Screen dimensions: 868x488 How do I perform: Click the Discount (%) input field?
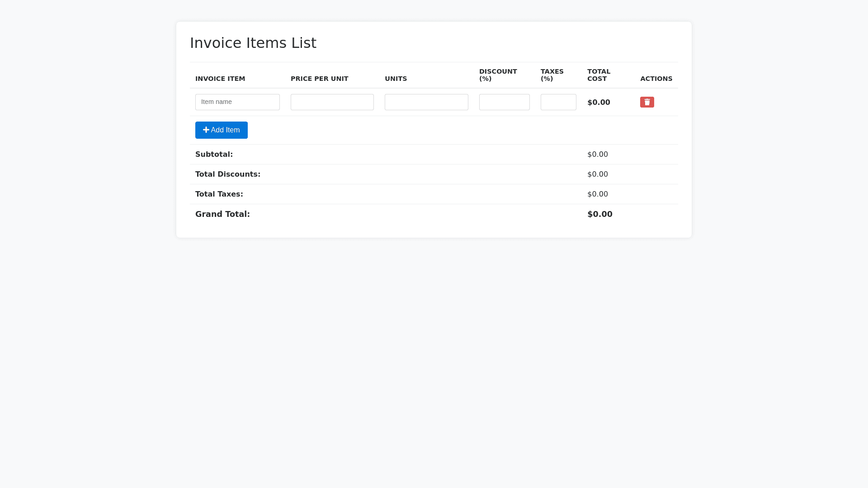tap(504, 102)
